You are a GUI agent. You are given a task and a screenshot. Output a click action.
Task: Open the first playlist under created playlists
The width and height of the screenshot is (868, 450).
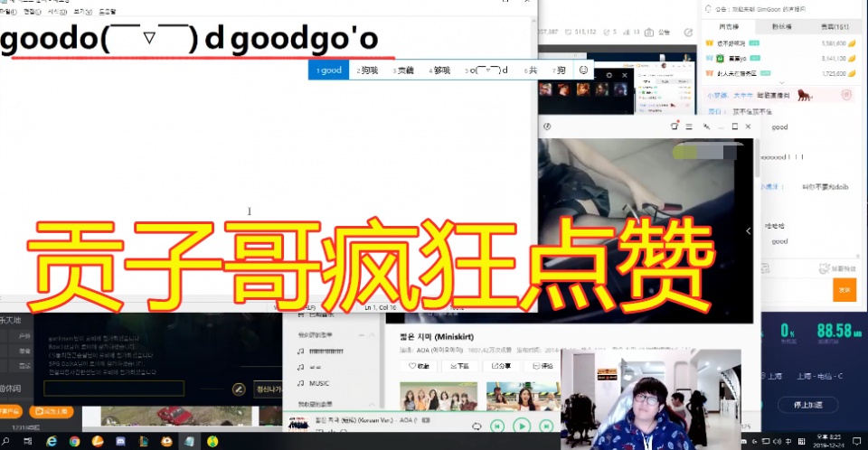coord(321,351)
